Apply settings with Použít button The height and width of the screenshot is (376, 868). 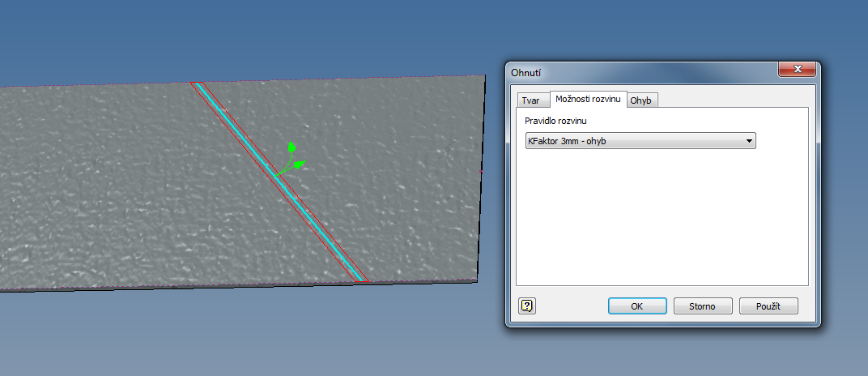(x=768, y=306)
